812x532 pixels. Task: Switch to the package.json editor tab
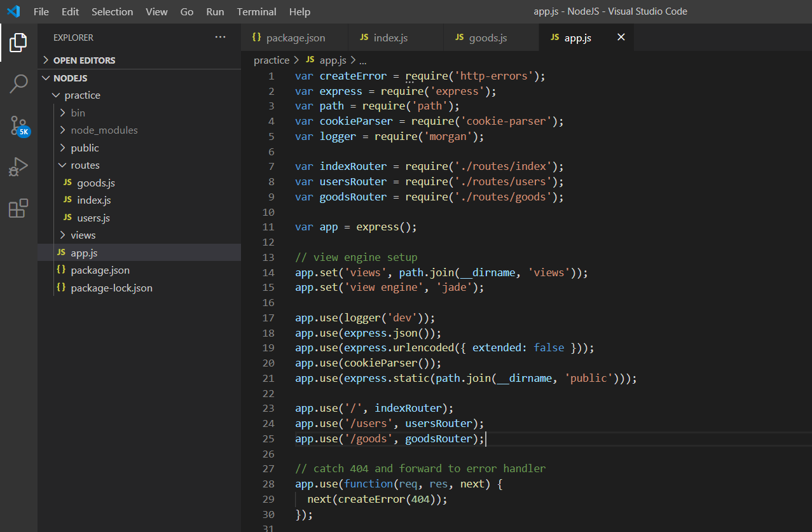[295, 38]
